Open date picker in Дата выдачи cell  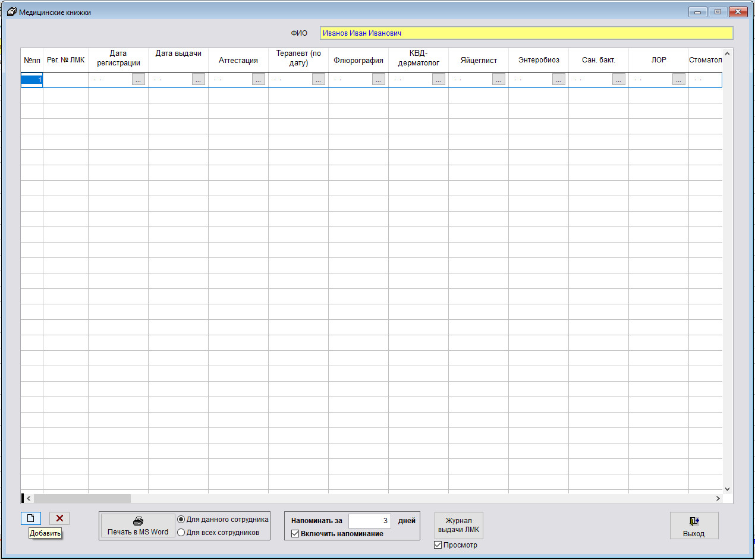(x=199, y=80)
